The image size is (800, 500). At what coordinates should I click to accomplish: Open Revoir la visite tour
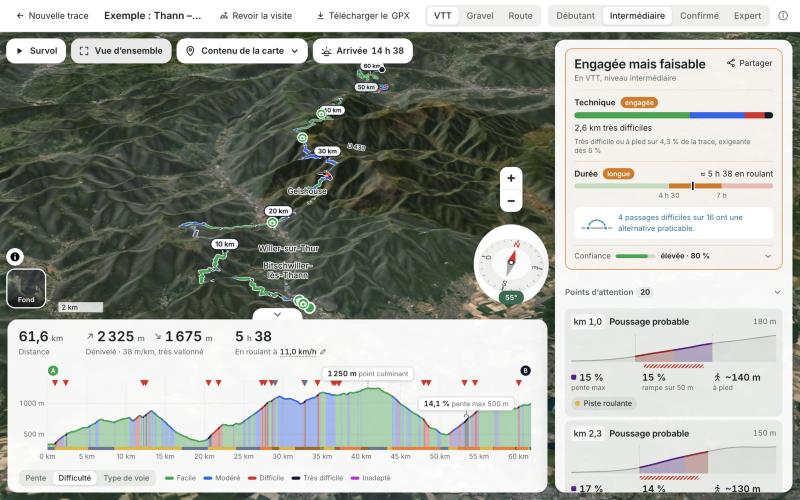[x=256, y=16]
